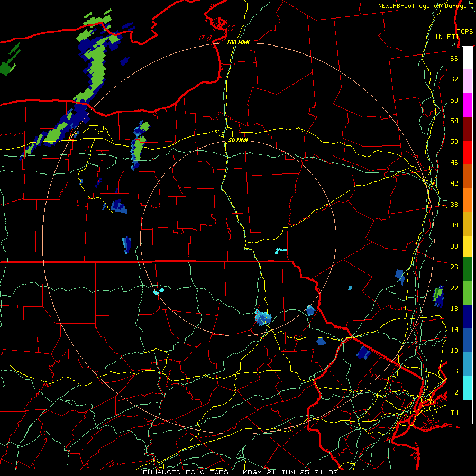Click the "TH" legend label

click(x=454, y=413)
